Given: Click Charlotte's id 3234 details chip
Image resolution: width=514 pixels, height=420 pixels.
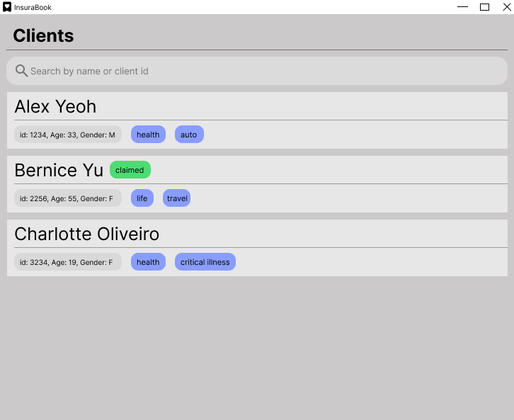Looking at the screenshot, I should coord(67,262).
